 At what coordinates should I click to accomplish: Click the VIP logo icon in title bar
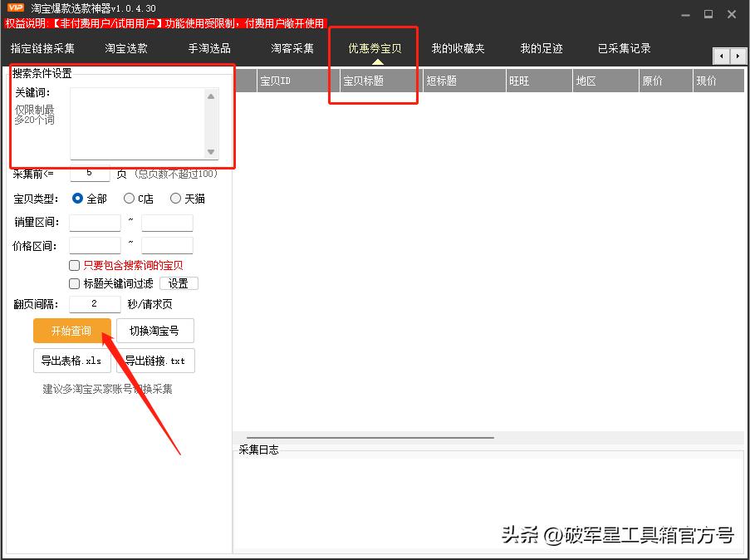(x=15, y=7)
